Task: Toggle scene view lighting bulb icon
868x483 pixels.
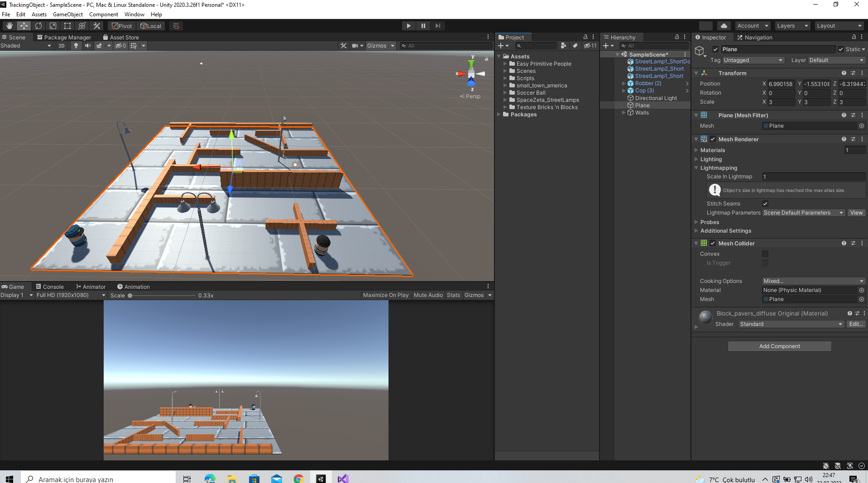Action: 76,45
